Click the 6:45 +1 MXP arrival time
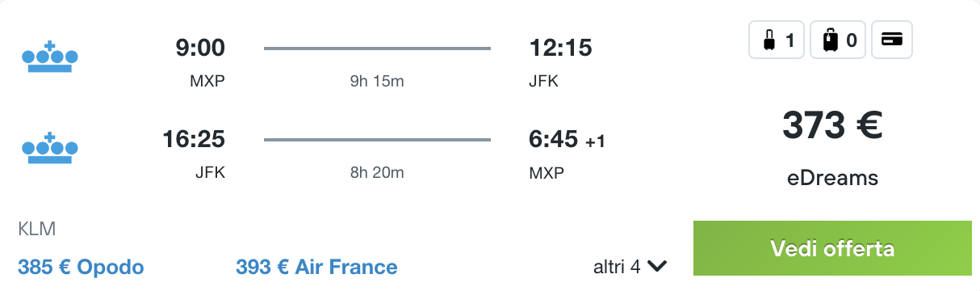Viewport: 980px width, 291px height. tap(553, 139)
